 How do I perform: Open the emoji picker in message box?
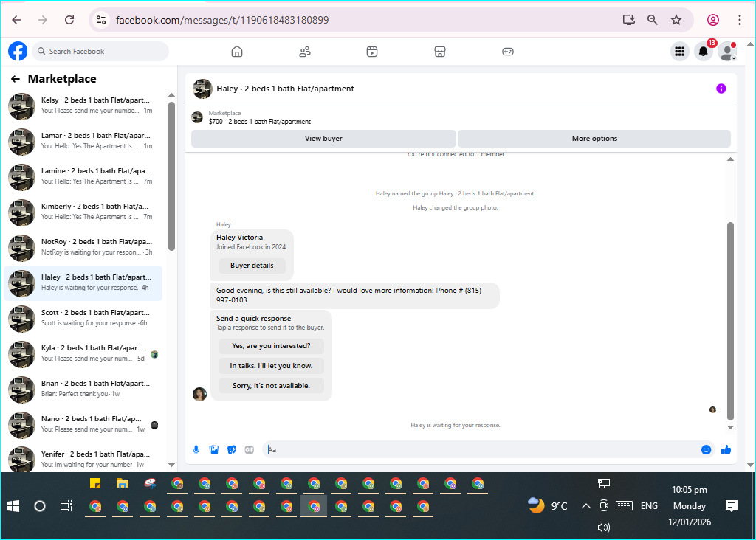706,450
